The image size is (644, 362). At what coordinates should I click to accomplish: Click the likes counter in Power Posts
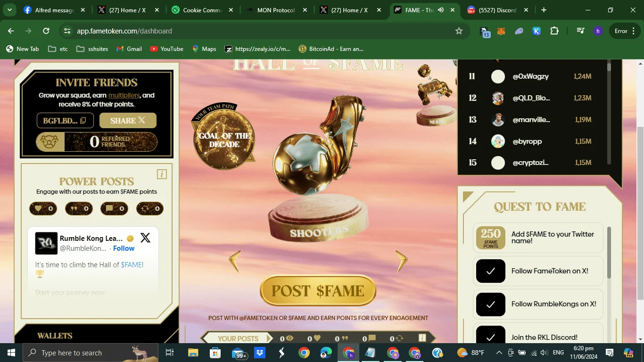tap(43, 208)
